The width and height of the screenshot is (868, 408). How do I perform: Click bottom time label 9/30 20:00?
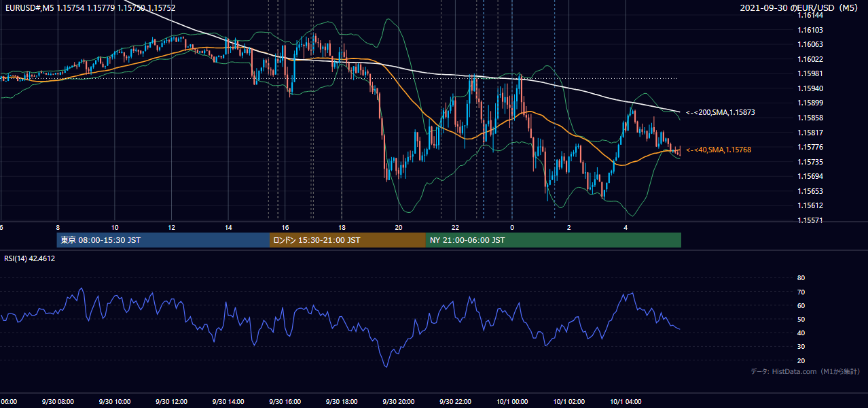click(399, 402)
